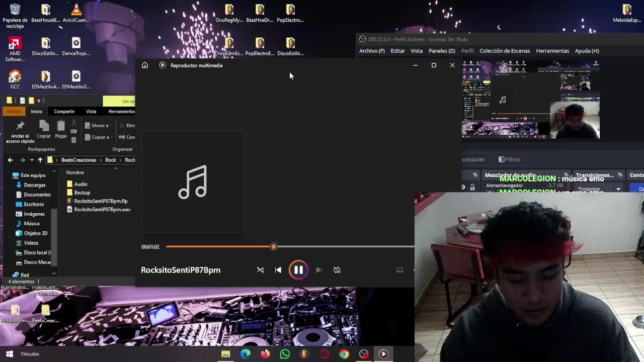Open Google Chrome from the taskbar

(x=344, y=354)
